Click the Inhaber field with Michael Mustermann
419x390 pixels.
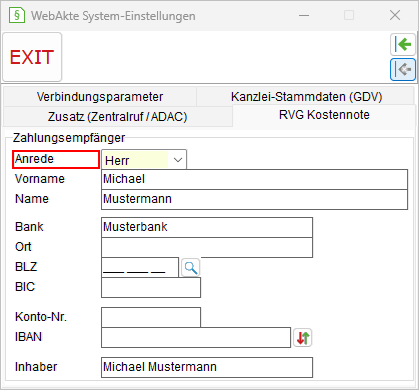click(x=207, y=367)
